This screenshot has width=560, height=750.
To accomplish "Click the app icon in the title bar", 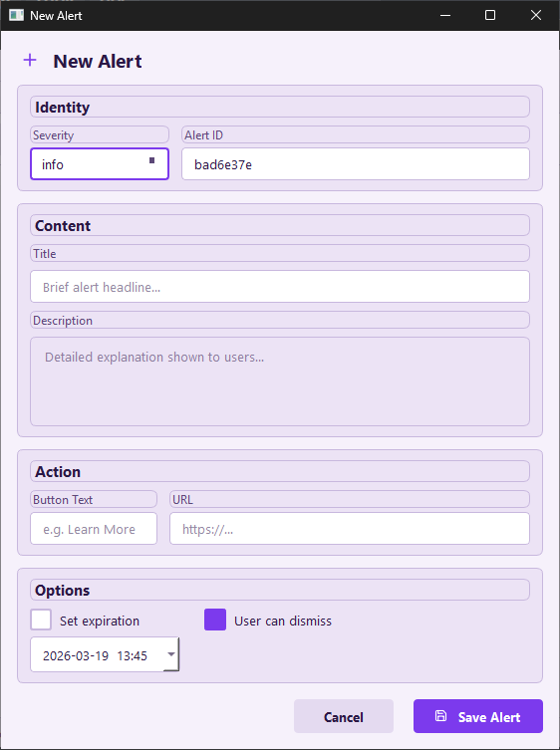I will pyautogui.click(x=16, y=15).
